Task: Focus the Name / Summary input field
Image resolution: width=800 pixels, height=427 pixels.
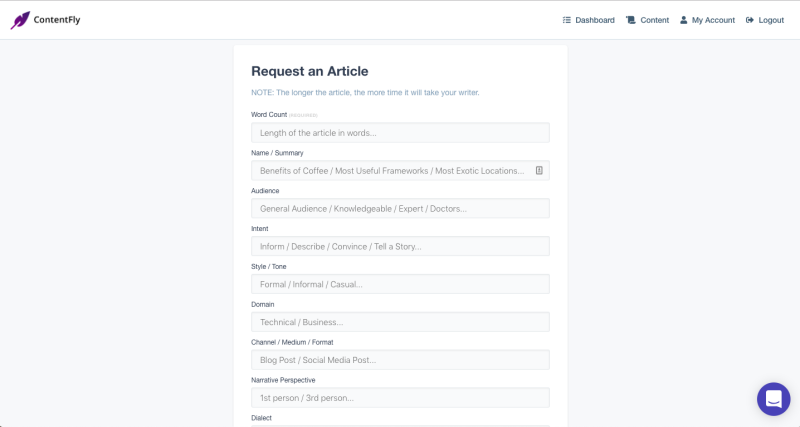Action: click(400, 170)
